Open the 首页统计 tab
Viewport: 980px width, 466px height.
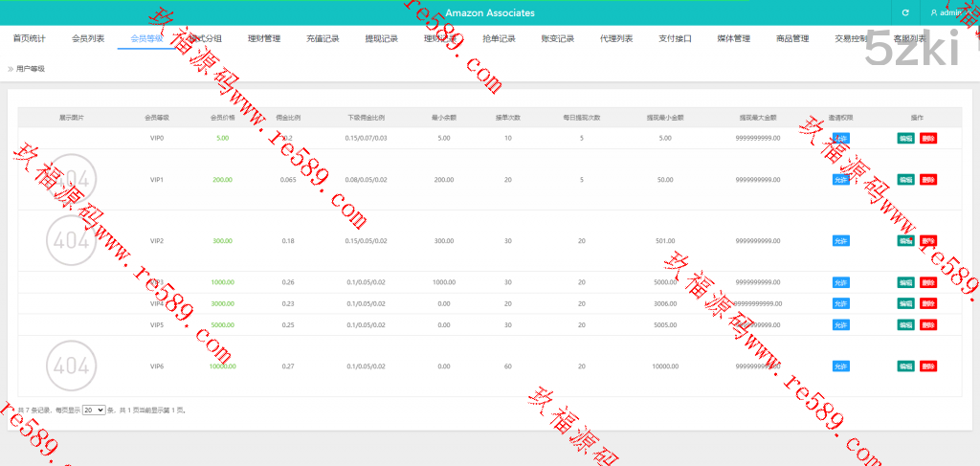click(x=29, y=39)
